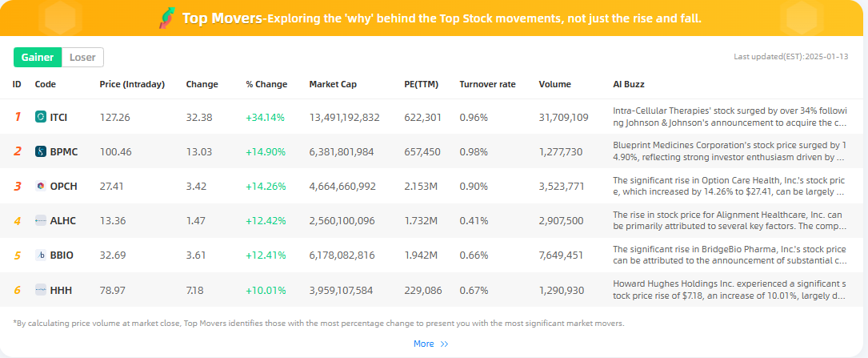The image size is (868, 358).
Task: Switch to the Loser tab
Action: pyautogui.click(x=82, y=57)
